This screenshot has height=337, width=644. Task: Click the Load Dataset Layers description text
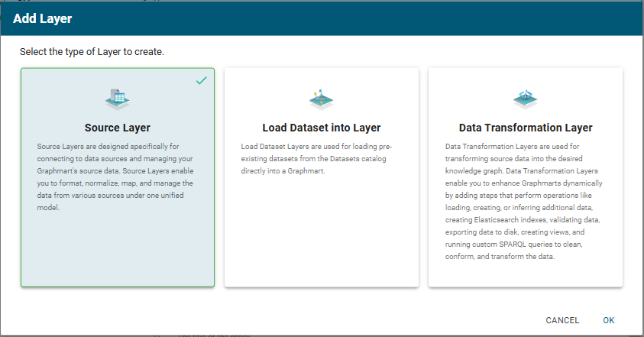(x=321, y=157)
